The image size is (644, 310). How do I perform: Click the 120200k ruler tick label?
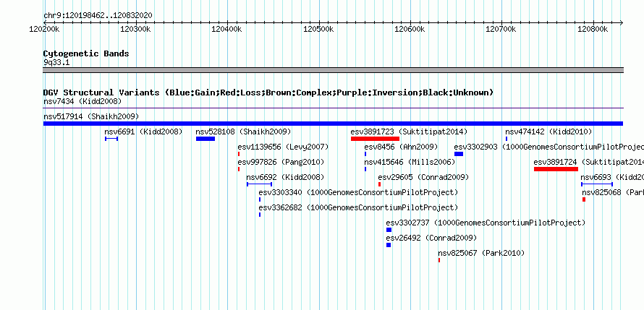pyautogui.click(x=44, y=29)
